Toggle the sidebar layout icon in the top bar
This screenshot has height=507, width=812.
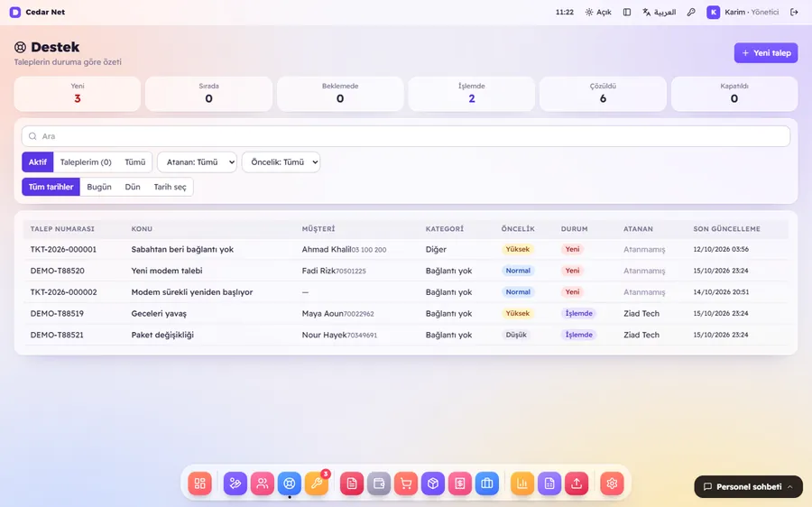click(x=627, y=12)
